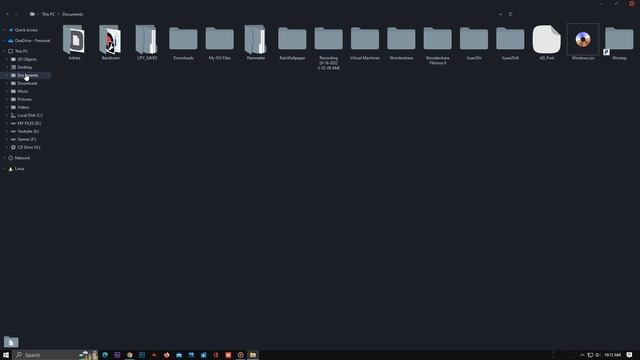Open the CPY_SAVES folder

click(x=147, y=42)
